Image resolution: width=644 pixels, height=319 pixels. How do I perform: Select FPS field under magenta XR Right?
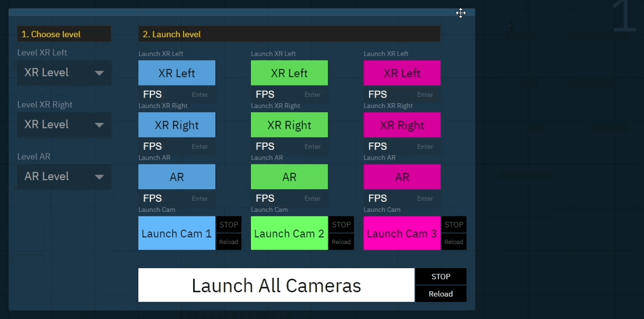pyautogui.click(x=425, y=146)
